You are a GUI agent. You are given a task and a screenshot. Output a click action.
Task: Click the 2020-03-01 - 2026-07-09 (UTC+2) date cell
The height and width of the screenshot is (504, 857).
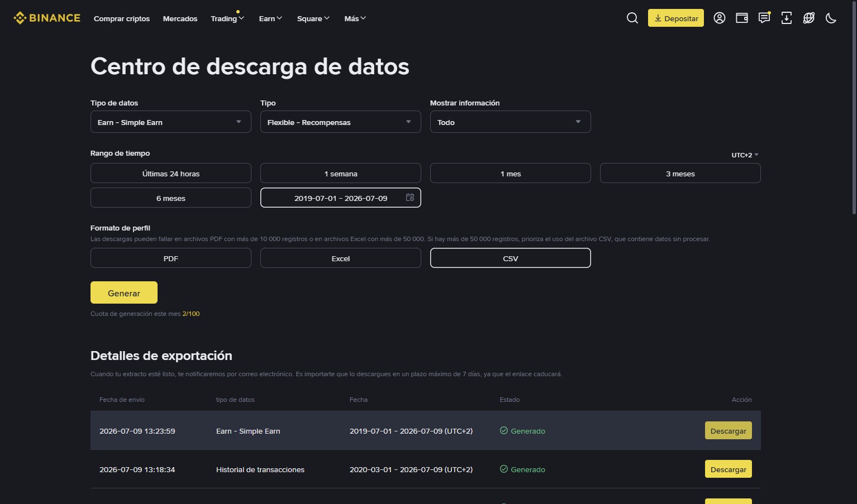(411, 469)
